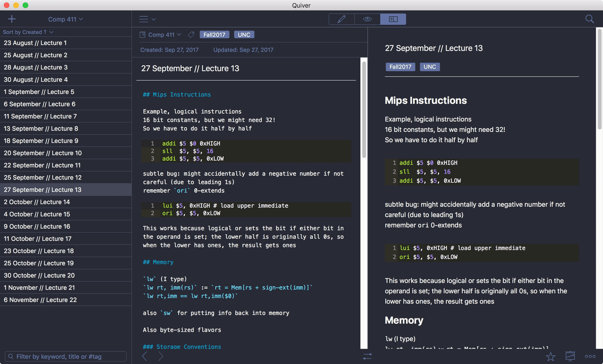Enable split editor-preview view

click(x=393, y=19)
